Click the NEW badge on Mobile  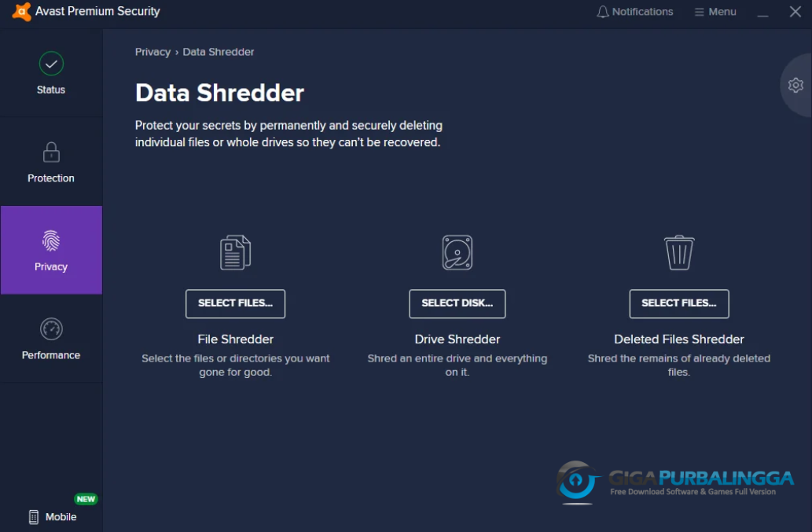pos(86,499)
